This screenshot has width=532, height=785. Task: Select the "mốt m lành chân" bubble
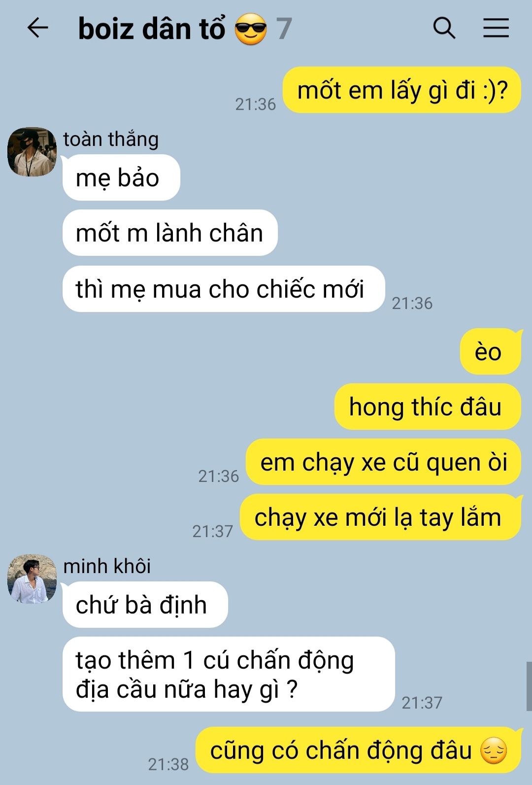pyautogui.click(x=170, y=233)
